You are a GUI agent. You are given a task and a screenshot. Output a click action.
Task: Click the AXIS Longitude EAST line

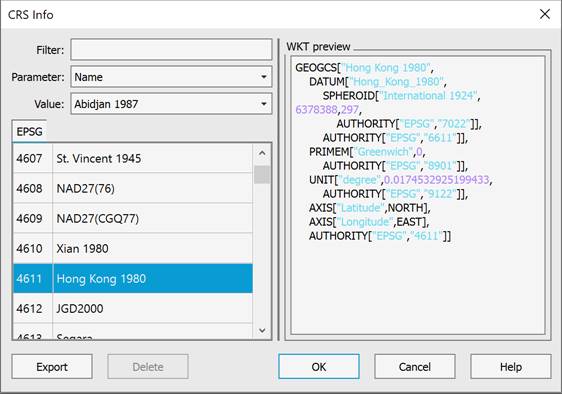click(x=369, y=222)
